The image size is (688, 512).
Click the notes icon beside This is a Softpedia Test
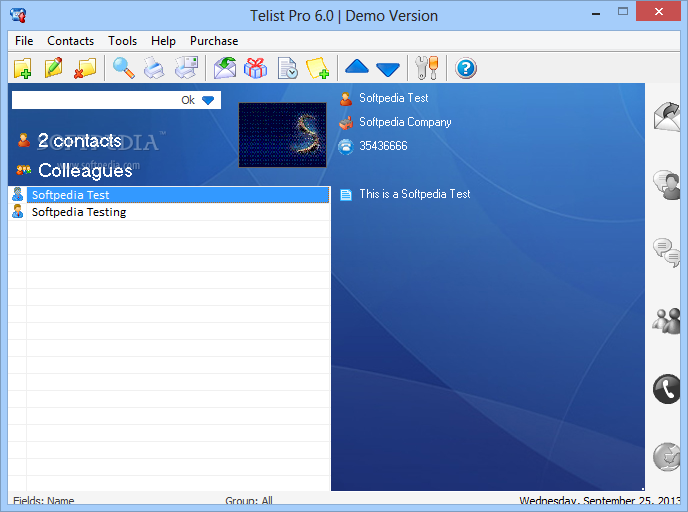[346, 194]
